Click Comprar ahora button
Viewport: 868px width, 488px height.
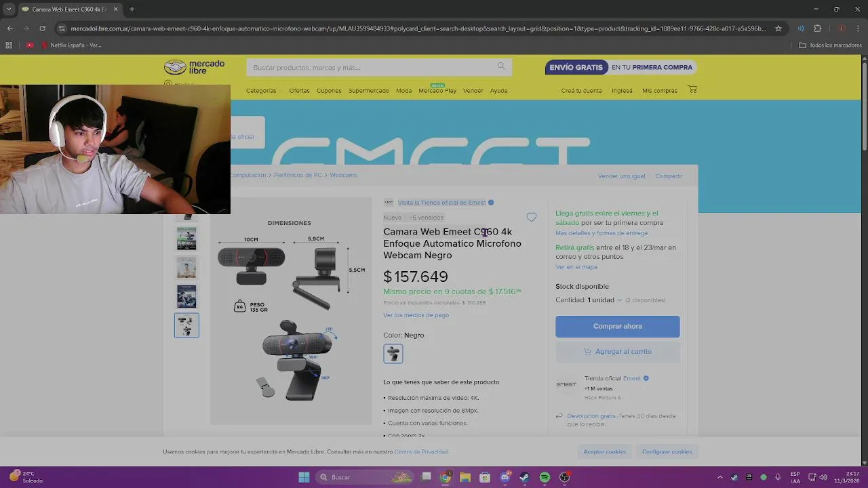pos(618,326)
